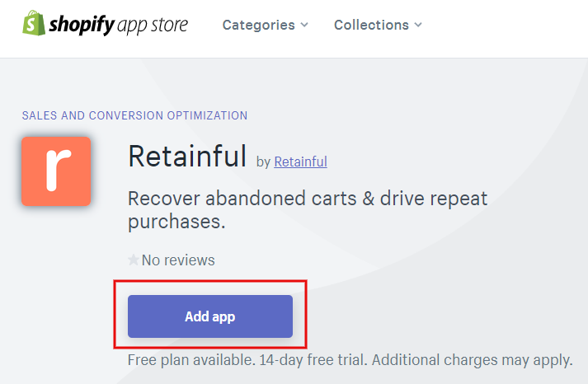The width and height of the screenshot is (588, 384).
Task: Add the Retainful app to store
Action: click(210, 316)
